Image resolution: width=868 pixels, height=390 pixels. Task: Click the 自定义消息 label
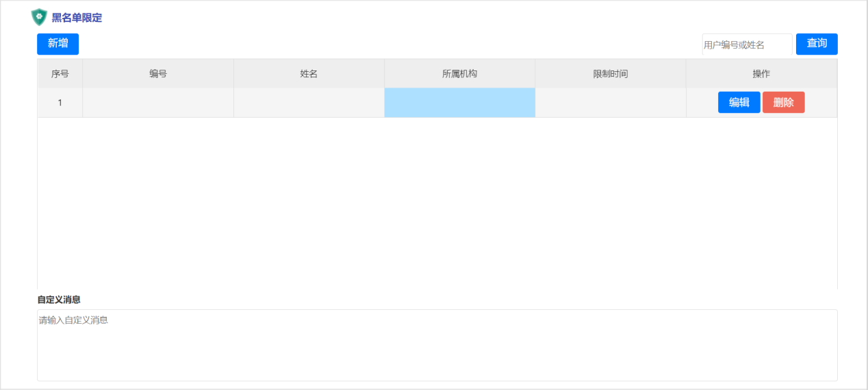tap(59, 300)
